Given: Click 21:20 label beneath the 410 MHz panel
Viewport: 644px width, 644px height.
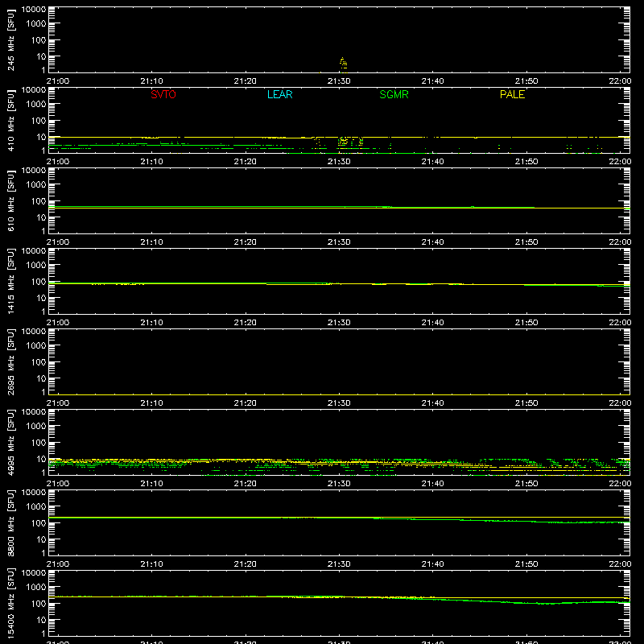Looking at the screenshot, I should (246, 162).
